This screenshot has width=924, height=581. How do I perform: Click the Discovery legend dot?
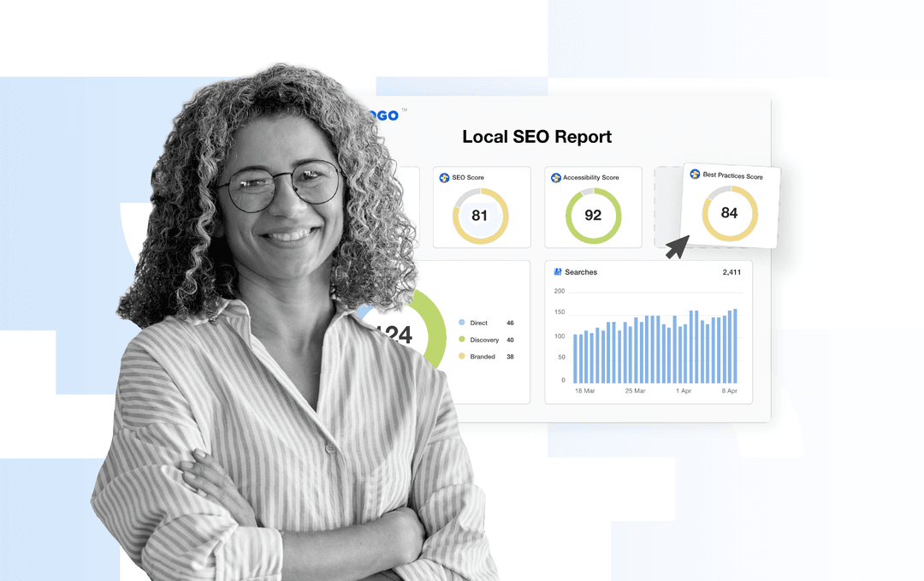pos(461,340)
